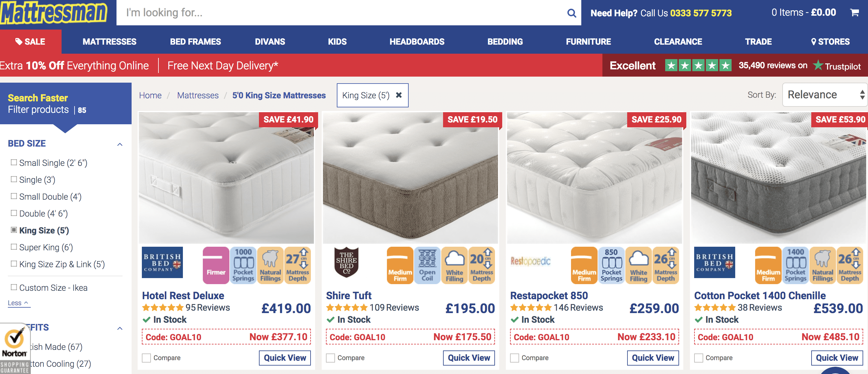
Task: Collapse the Bed Size filter section
Action: tap(120, 144)
